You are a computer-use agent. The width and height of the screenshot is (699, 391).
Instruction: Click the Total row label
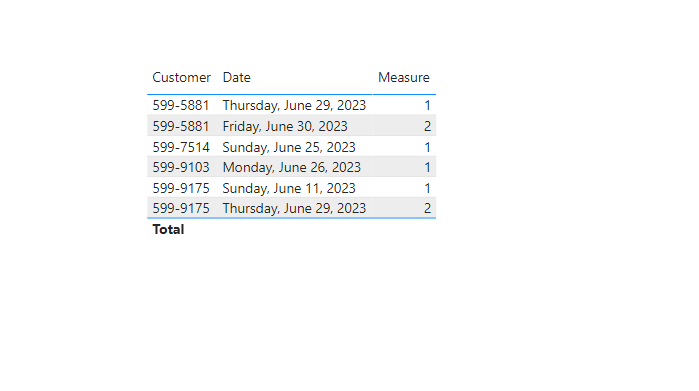[168, 229]
